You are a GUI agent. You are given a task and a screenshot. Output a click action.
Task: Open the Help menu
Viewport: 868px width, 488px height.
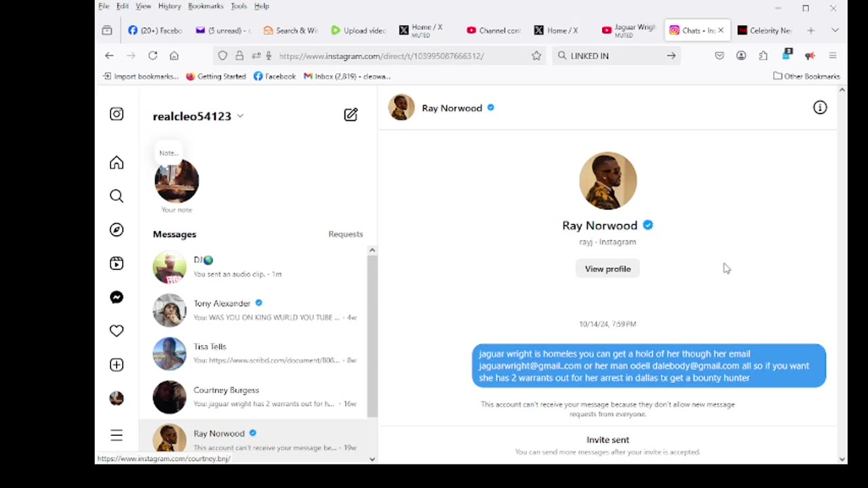point(262,6)
